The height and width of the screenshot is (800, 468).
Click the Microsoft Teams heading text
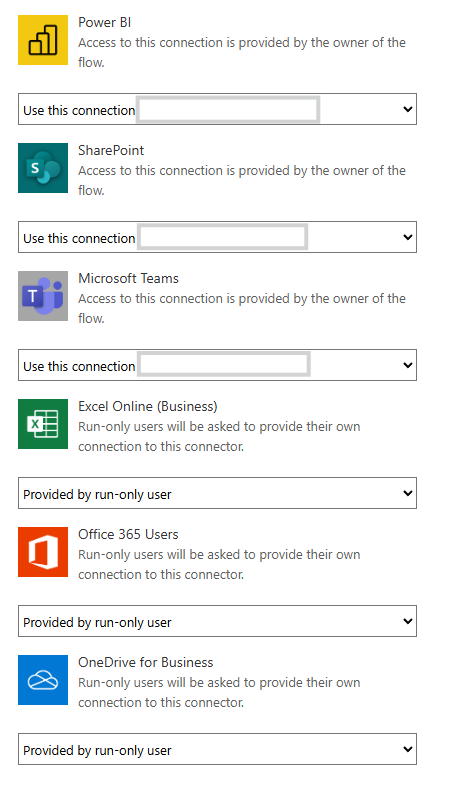(129, 279)
